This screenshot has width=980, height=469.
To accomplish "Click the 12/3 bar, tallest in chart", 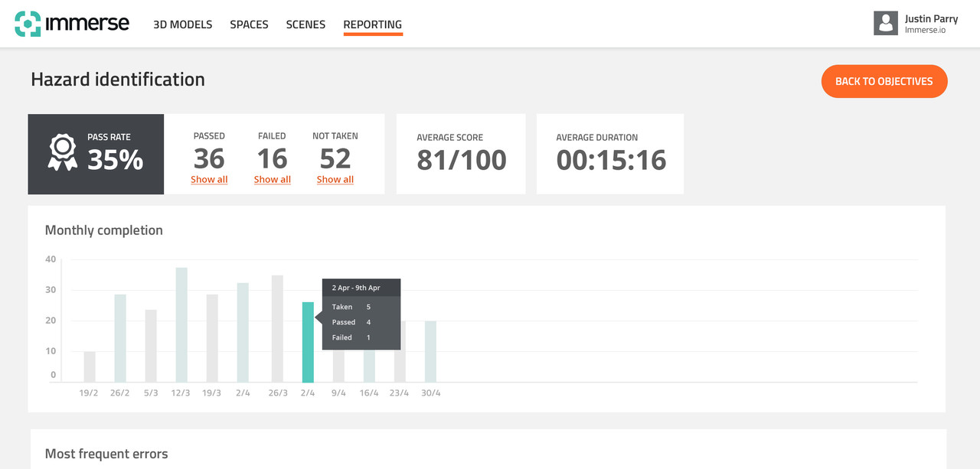I will (x=181, y=324).
